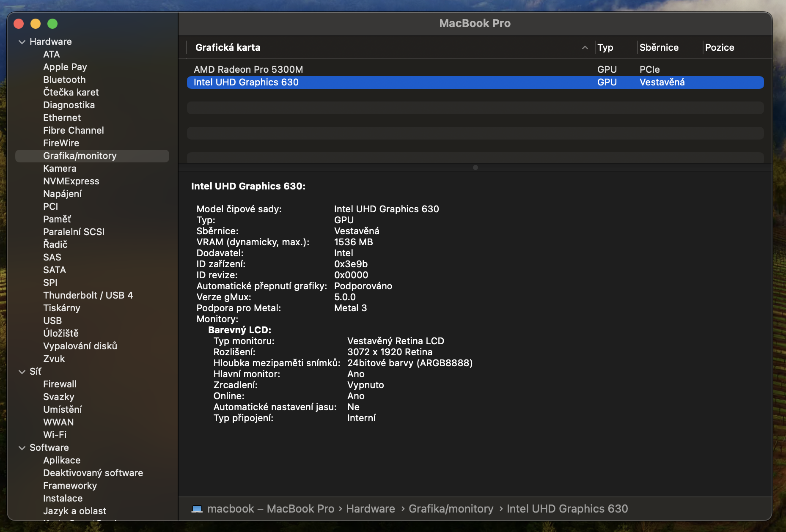Click the pane divider handle dot
The image size is (786, 532).
pos(475,167)
